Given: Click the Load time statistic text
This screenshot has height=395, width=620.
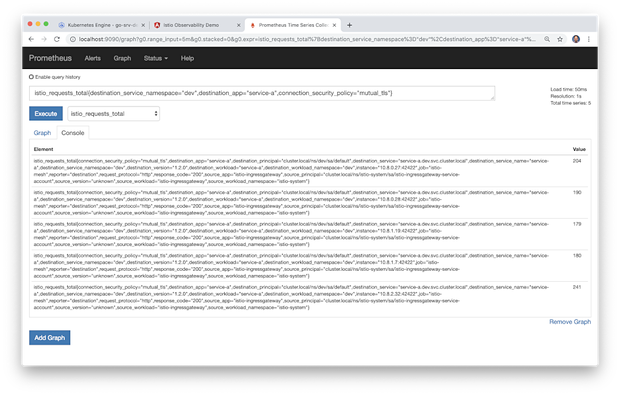Looking at the screenshot, I should tap(568, 89).
